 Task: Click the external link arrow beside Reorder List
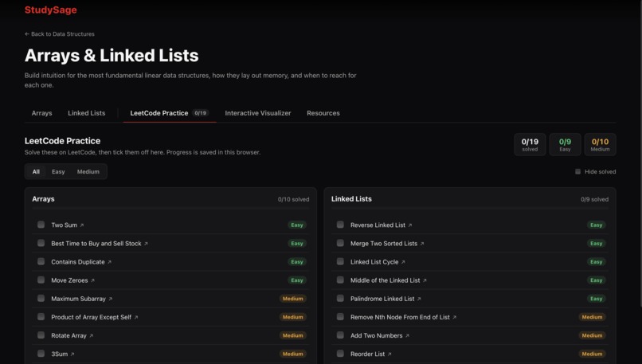pyautogui.click(x=390, y=354)
